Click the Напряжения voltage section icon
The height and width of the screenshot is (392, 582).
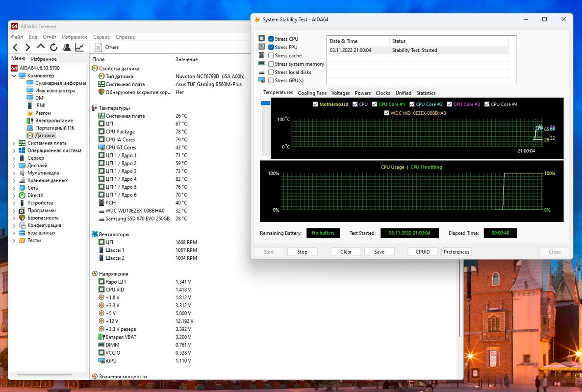pyautogui.click(x=95, y=274)
